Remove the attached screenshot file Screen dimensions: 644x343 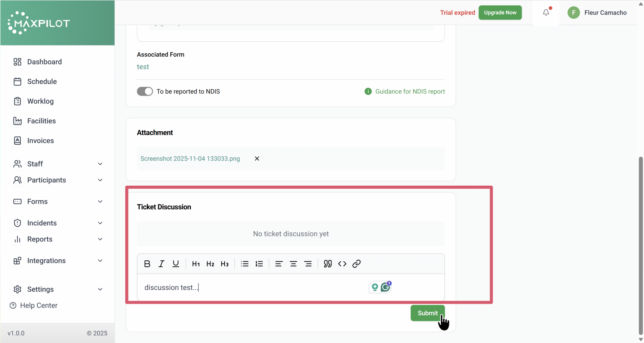[257, 159]
